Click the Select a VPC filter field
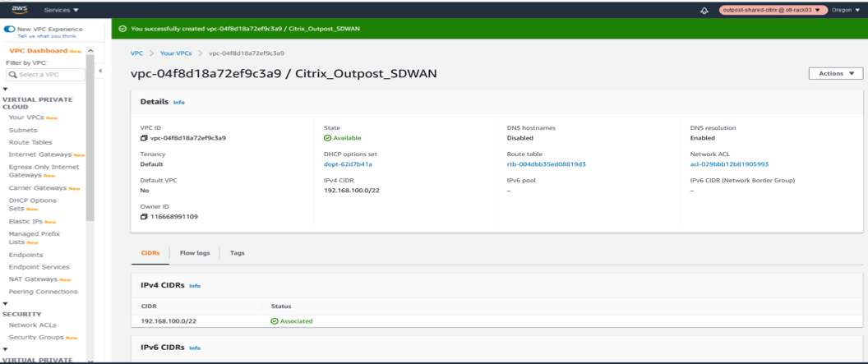 (45, 75)
